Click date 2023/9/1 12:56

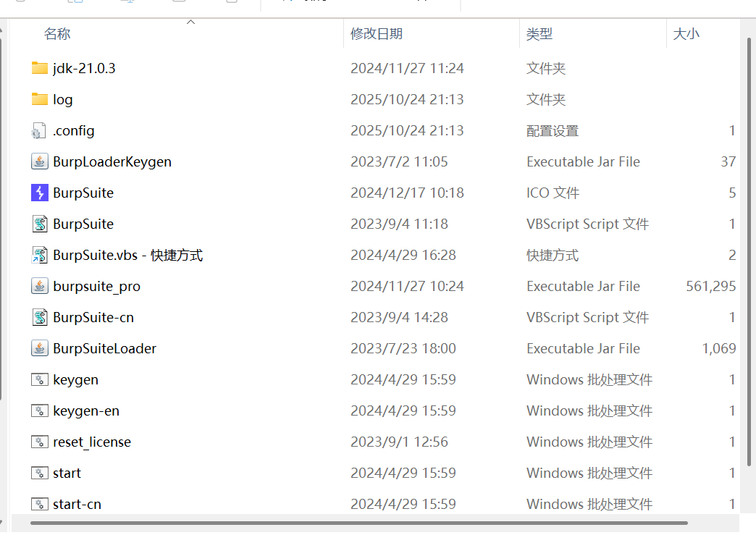[x=399, y=442]
